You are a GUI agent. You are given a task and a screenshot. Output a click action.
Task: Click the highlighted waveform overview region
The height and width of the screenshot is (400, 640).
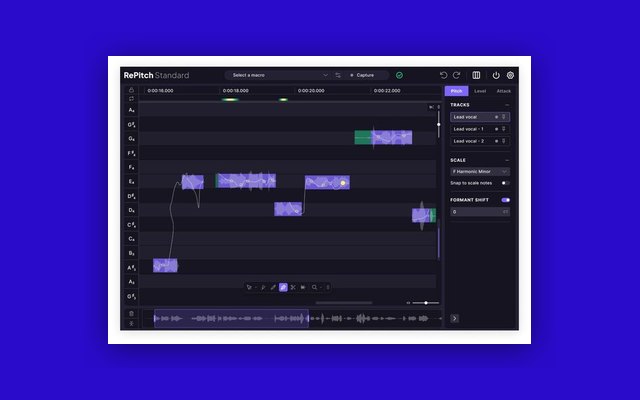tap(231, 318)
